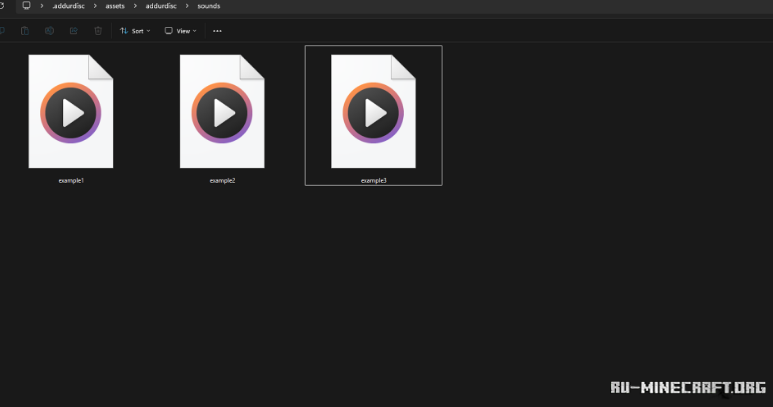
Task: Expand the chevron right after .addurdisc breadcrumb
Action: 93,6
